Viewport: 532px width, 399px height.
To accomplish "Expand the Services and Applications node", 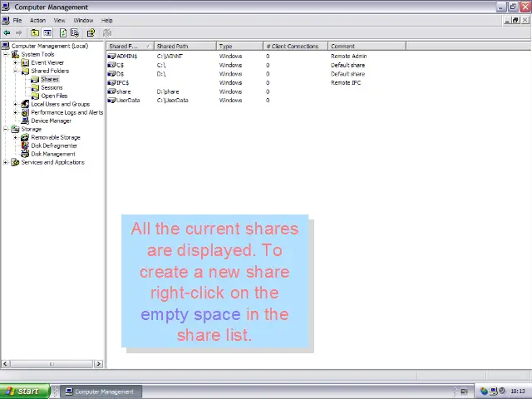I will click(x=6, y=162).
